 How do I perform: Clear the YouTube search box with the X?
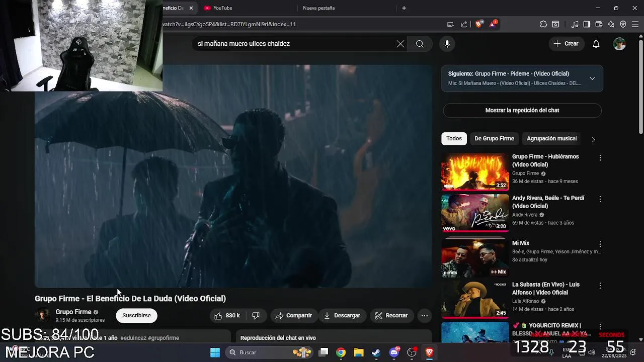(400, 44)
